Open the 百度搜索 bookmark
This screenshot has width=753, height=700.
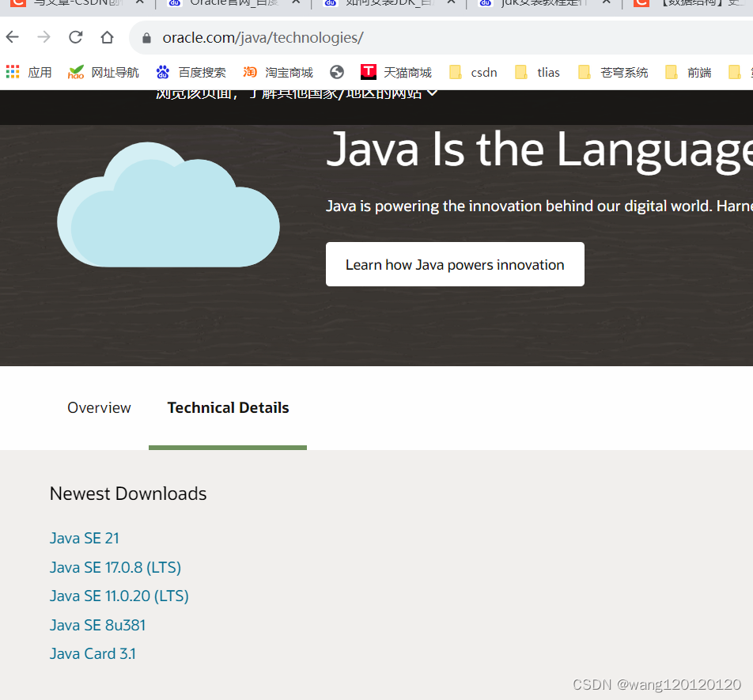(x=191, y=73)
